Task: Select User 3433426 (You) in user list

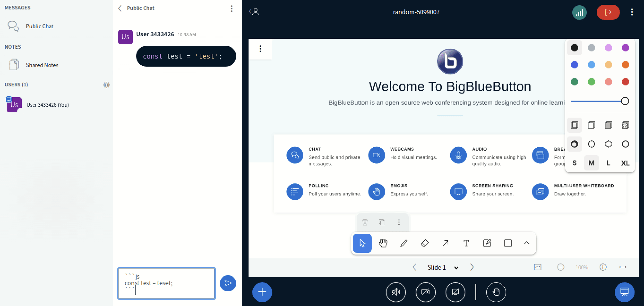Action: pyautogui.click(x=56, y=105)
